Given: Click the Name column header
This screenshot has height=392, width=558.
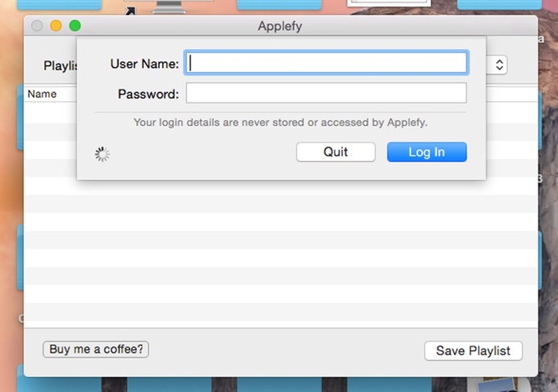Looking at the screenshot, I should point(42,94).
